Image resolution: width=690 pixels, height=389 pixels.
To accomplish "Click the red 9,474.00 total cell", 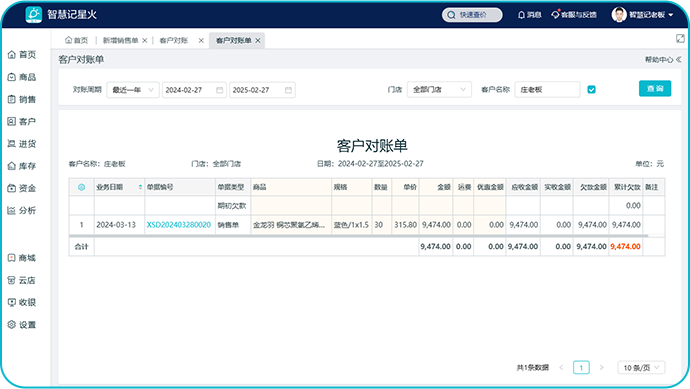I will point(625,246).
